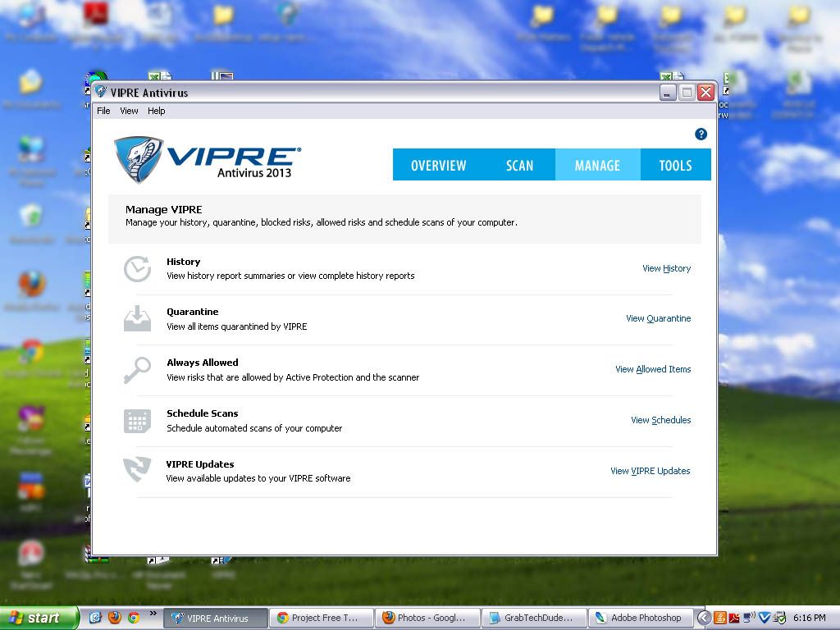Click "View history report summaries" description text
The width and height of the screenshot is (840, 630).
(x=290, y=276)
